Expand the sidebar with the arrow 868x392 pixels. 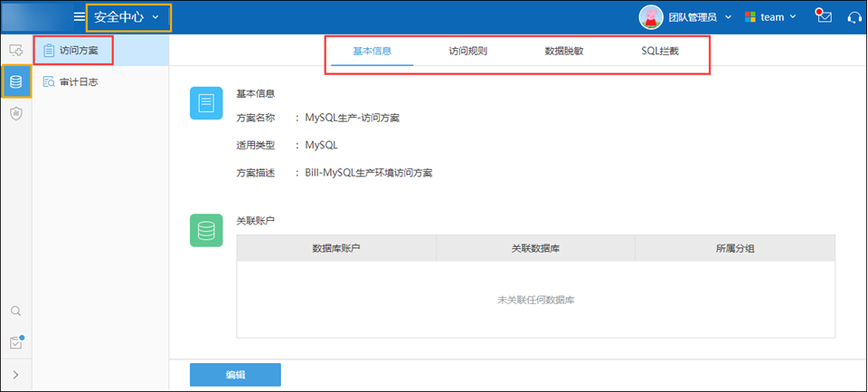15,375
